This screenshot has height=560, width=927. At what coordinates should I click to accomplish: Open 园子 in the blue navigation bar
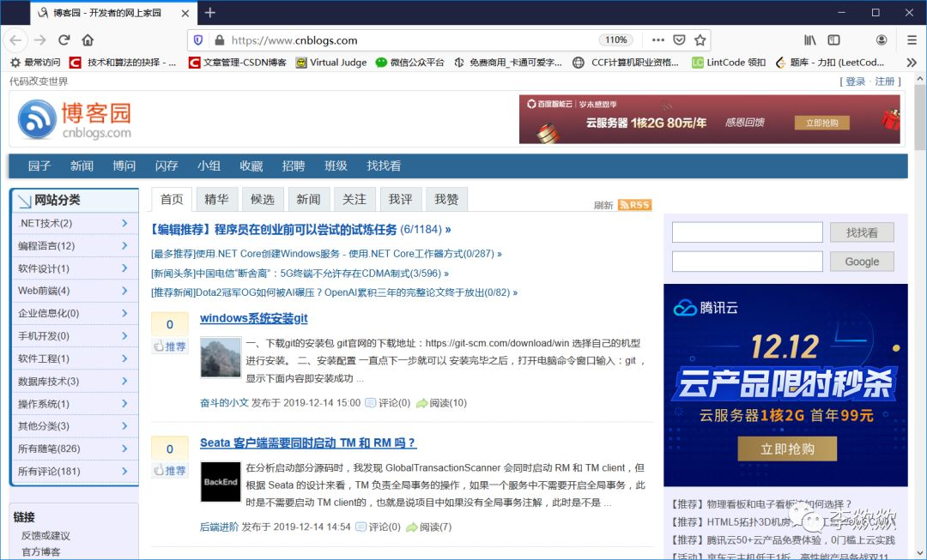click(x=39, y=166)
